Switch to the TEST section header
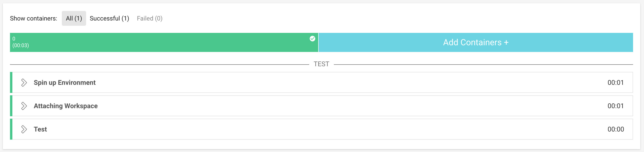This screenshot has width=644, height=152. [322, 64]
